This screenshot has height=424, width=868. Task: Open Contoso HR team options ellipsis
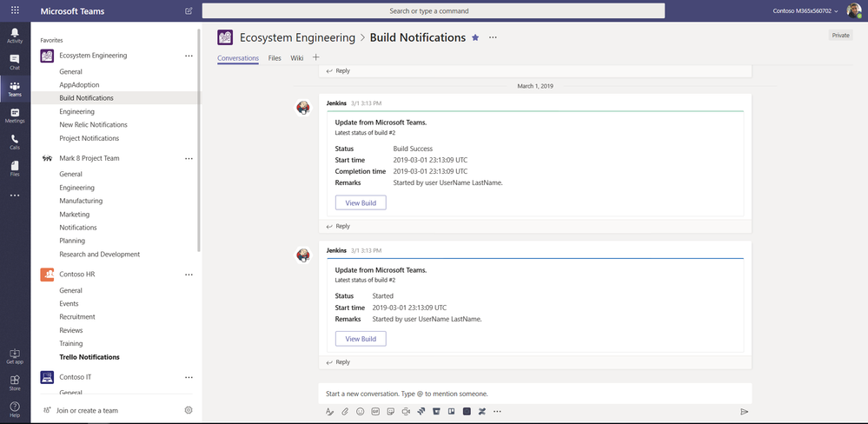tap(189, 275)
